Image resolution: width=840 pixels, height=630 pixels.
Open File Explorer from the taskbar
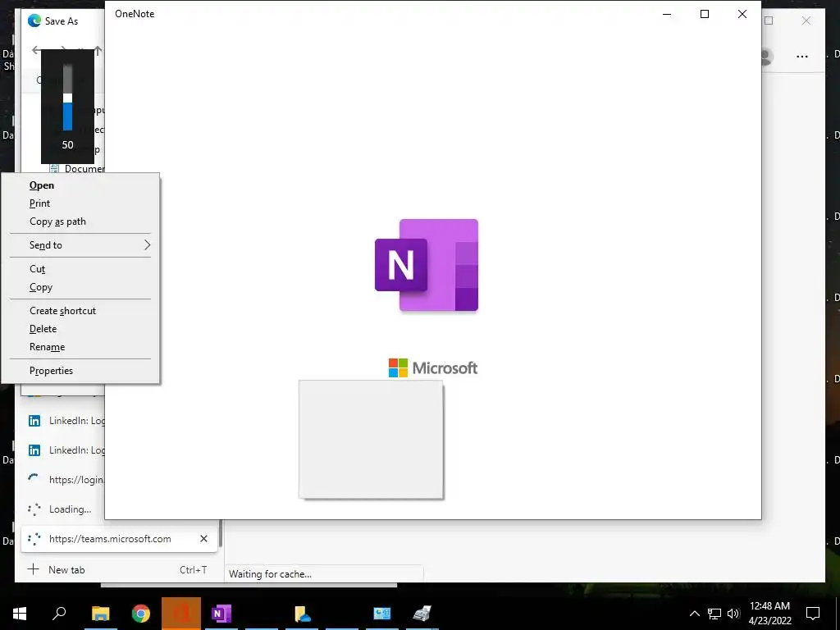click(100, 614)
